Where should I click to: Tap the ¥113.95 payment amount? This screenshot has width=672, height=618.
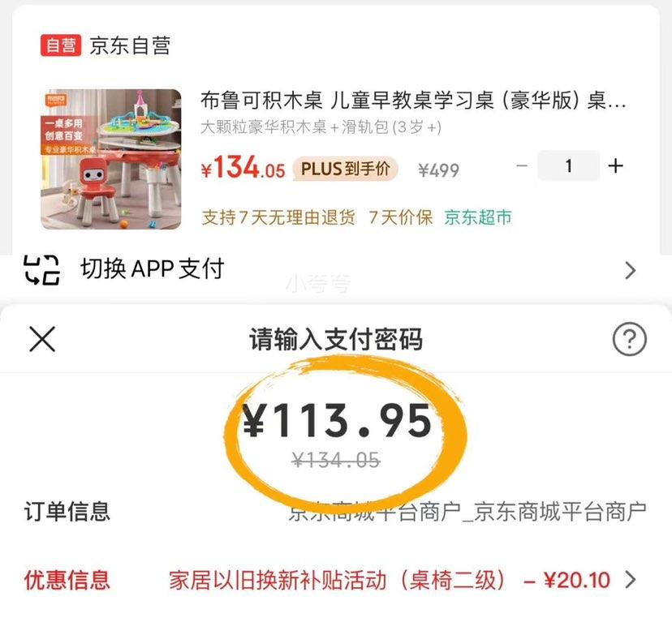click(338, 421)
